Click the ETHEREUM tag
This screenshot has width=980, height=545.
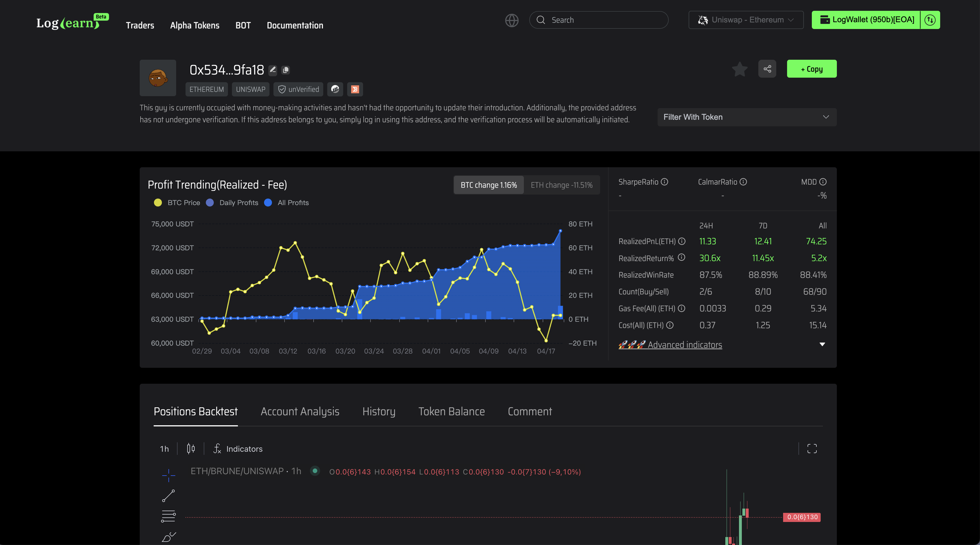(x=207, y=89)
